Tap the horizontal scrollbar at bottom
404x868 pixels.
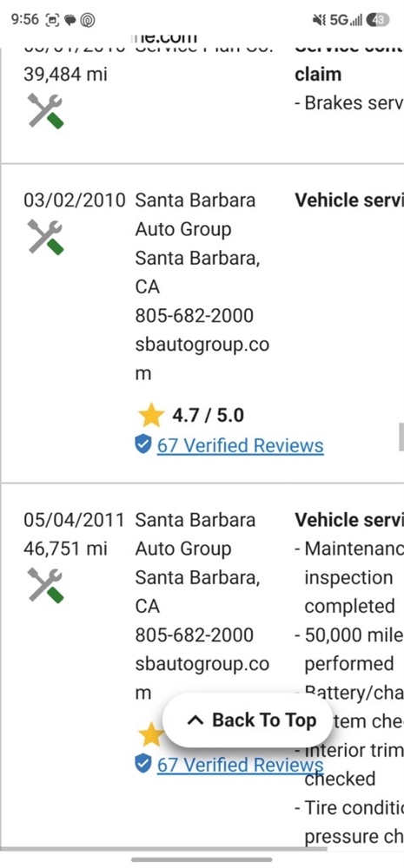coord(163,848)
